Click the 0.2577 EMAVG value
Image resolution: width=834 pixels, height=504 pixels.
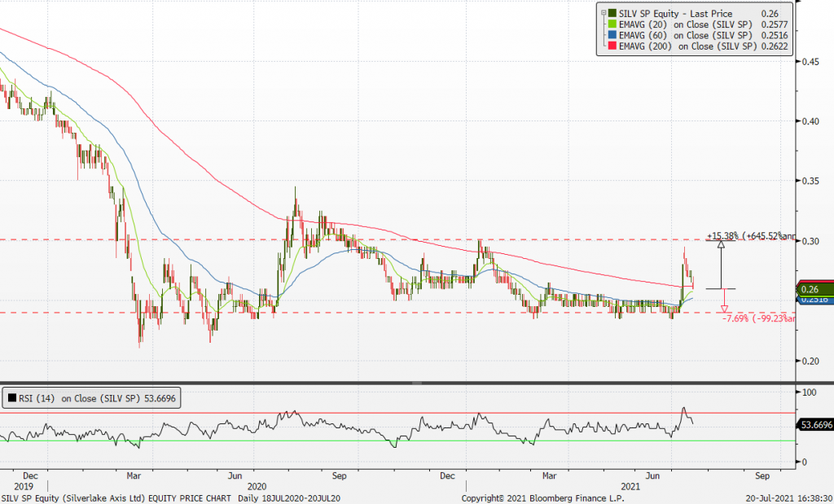pyautogui.click(x=775, y=24)
